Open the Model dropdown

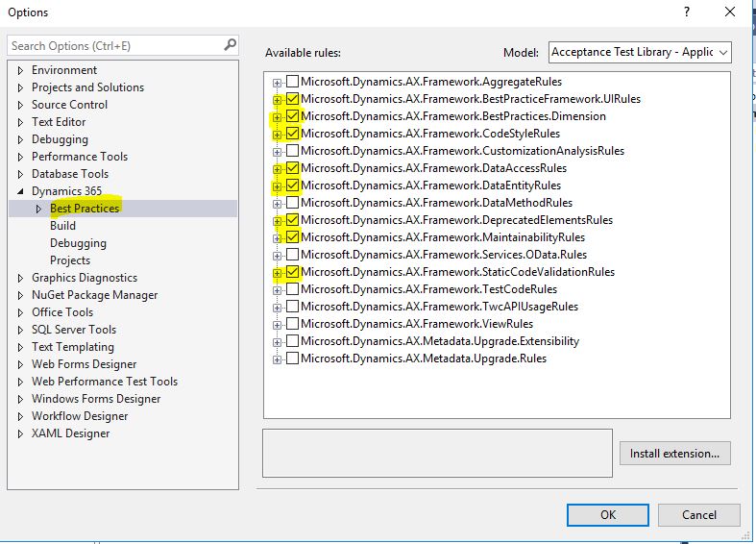[x=640, y=52]
